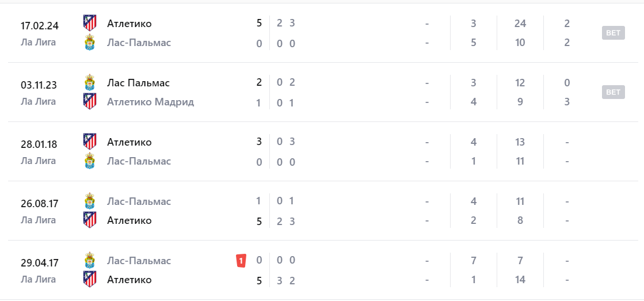Click the 29.04.17 match date
644x301 pixels.
[x=39, y=263]
